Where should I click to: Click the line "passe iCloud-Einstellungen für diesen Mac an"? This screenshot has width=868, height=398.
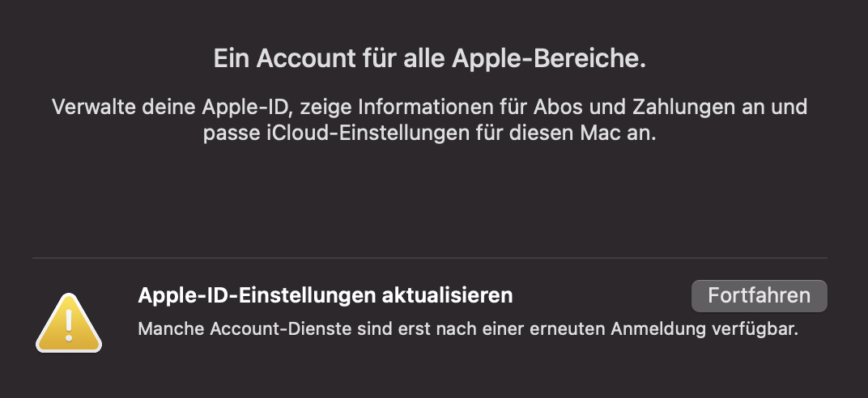pos(430,134)
